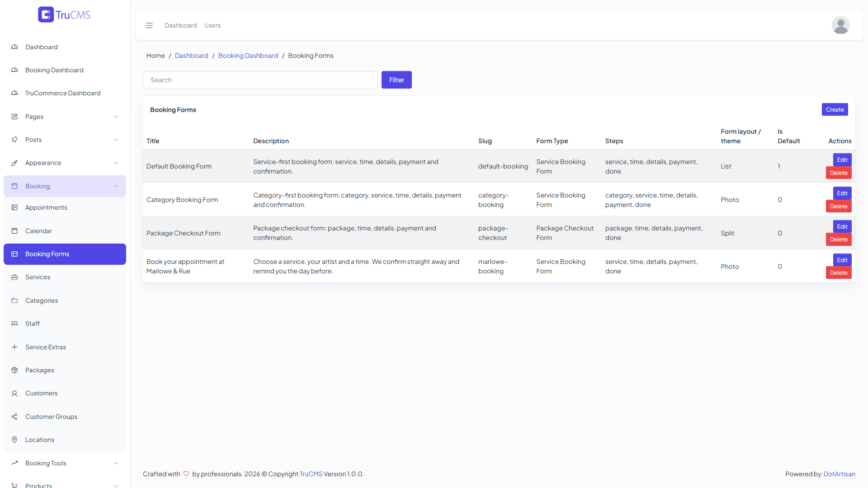
Task: Toggle the hamburger menu icon
Action: (x=149, y=25)
